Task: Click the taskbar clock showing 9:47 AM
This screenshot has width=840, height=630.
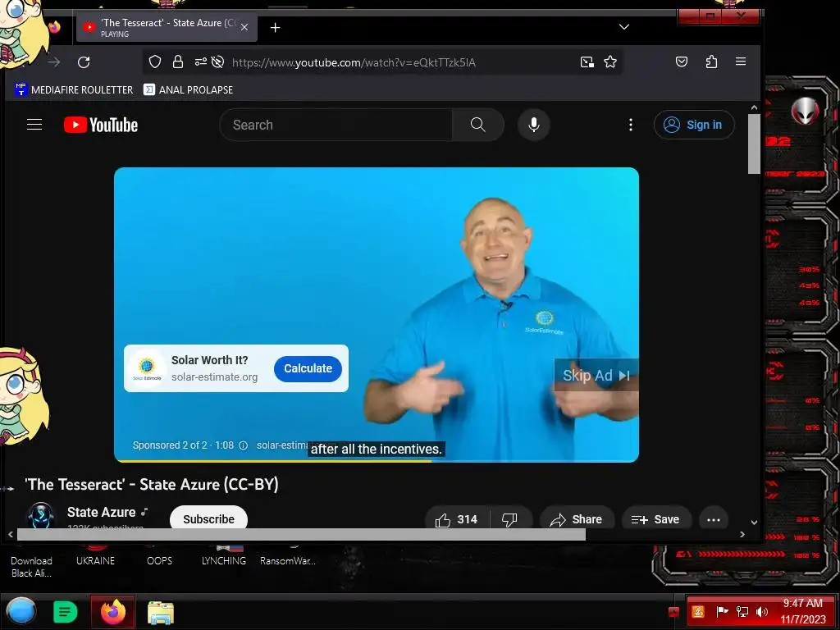Action: click(802, 611)
